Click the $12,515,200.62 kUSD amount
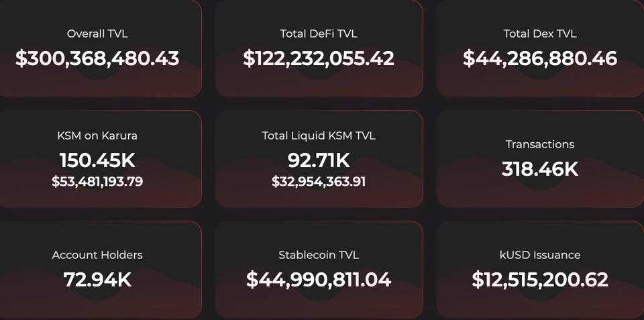Screen dimensions: 644x320 tap(540, 280)
